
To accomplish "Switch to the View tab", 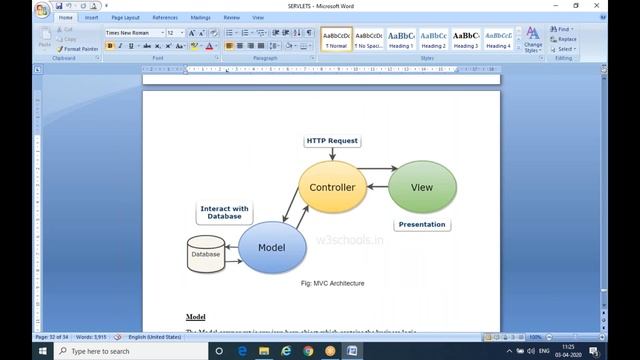I will click(258, 18).
